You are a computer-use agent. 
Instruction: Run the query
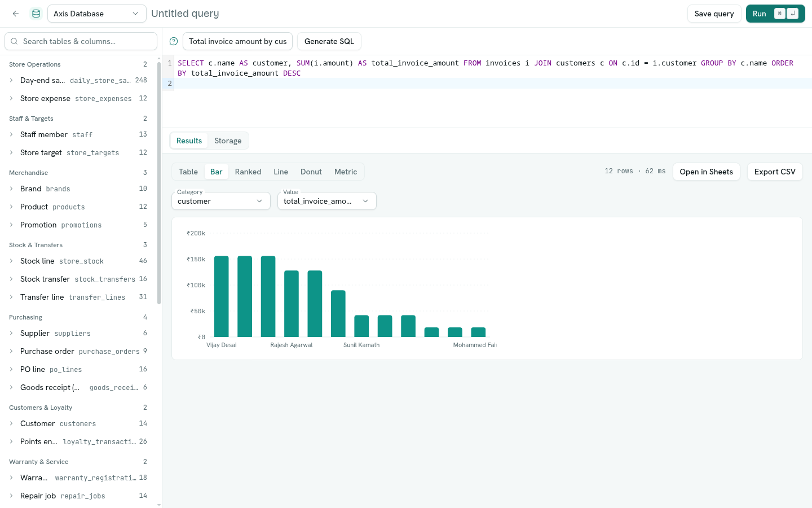click(775, 14)
